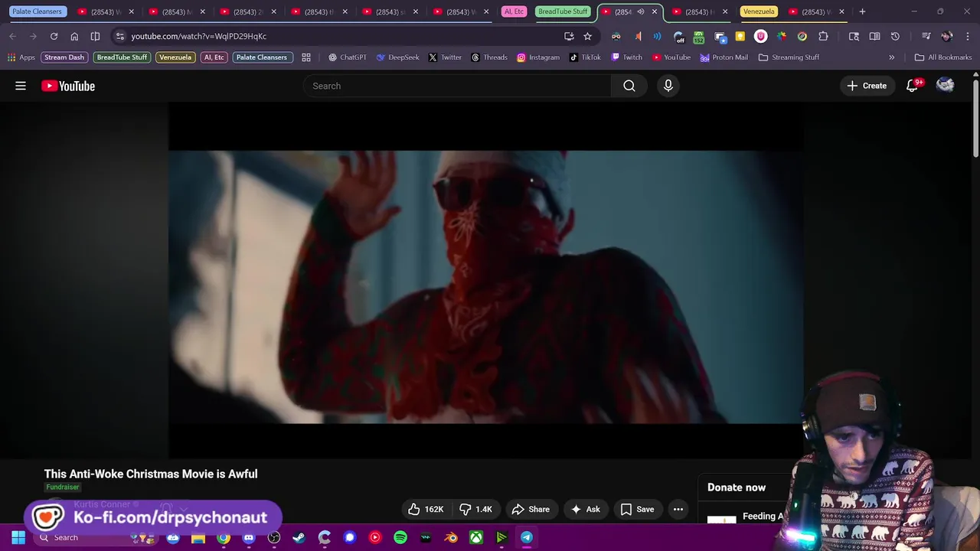Open more actions three-dot menu under video
980x551 pixels.
[678, 509]
